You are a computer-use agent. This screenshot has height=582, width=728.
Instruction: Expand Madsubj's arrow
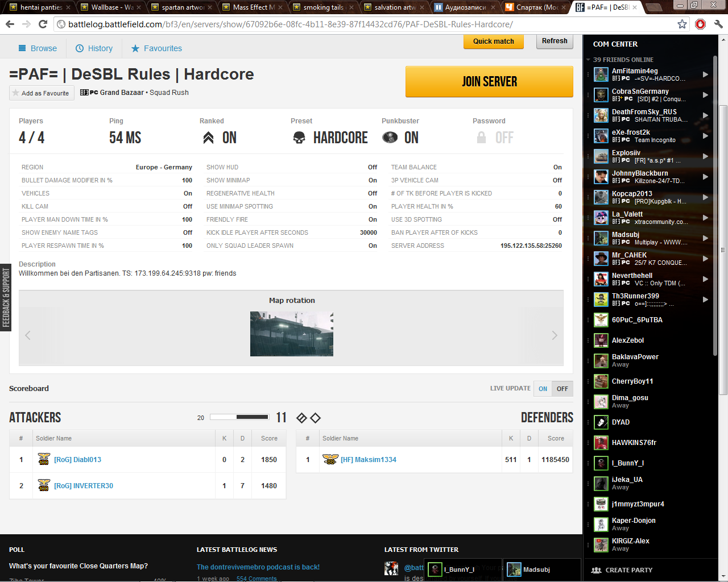[705, 238]
